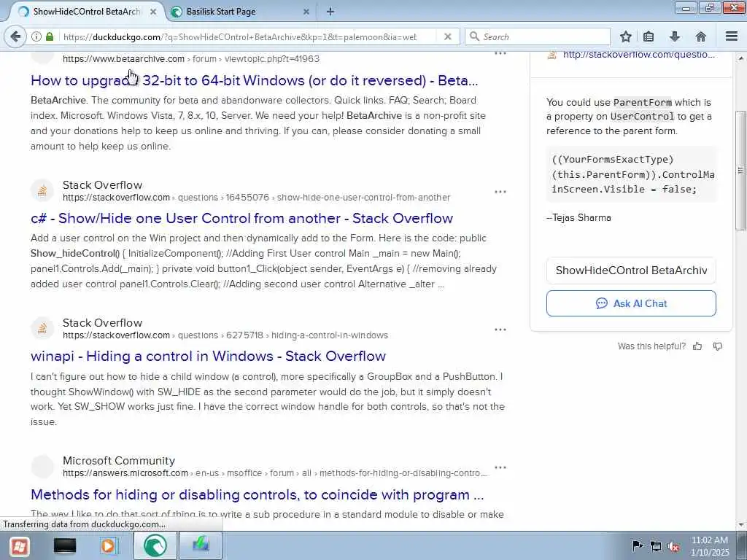This screenshot has height=560, width=747.
Task: Click the Stack Overflow favicon of 16455076 result
Action: coord(42,191)
